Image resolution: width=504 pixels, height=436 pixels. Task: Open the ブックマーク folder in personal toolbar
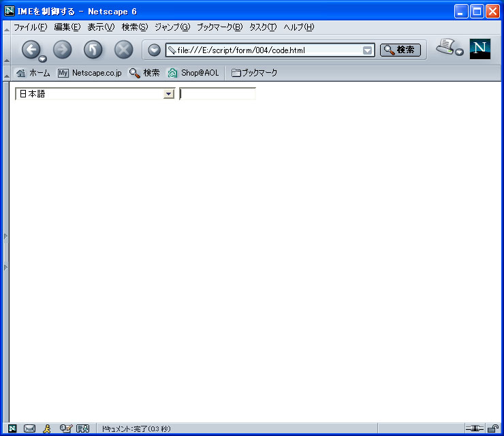tap(254, 73)
